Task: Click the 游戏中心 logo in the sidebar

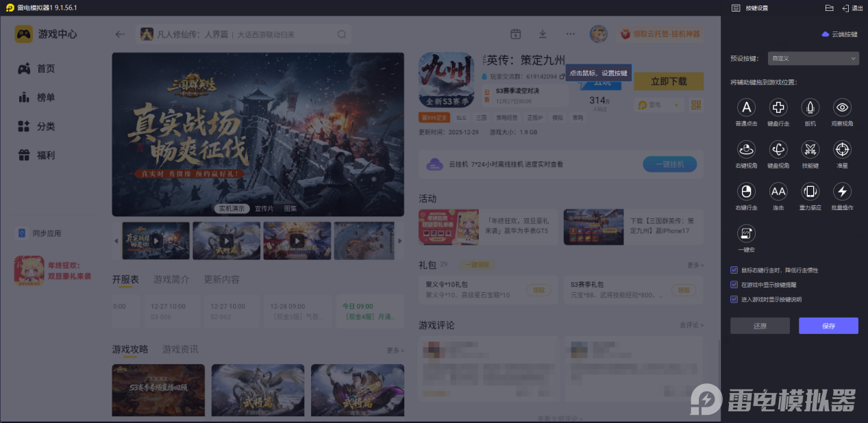Action: [x=47, y=34]
